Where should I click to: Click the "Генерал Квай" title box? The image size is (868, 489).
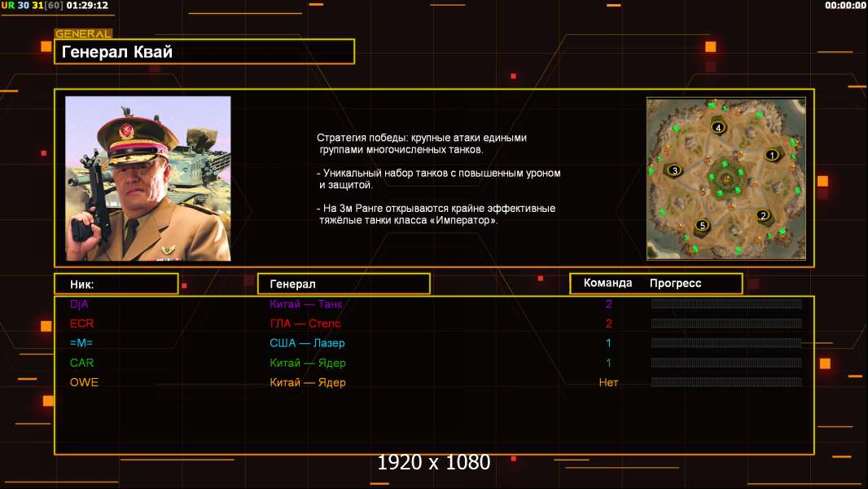click(x=204, y=52)
